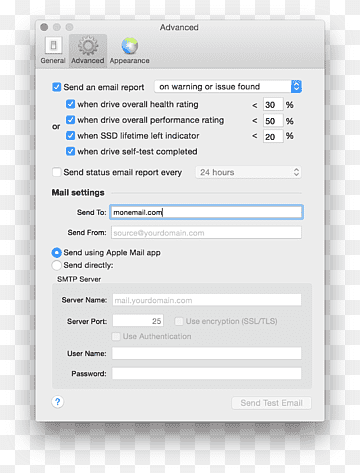360x473 pixels.
Task: Click the 'Advanced' window title text
Action: (x=179, y=27)
